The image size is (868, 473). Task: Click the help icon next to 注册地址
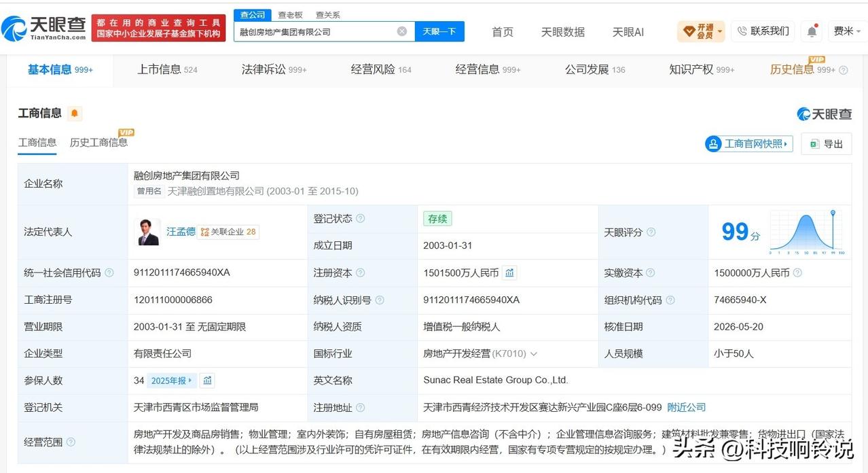(x=361, y=408)
